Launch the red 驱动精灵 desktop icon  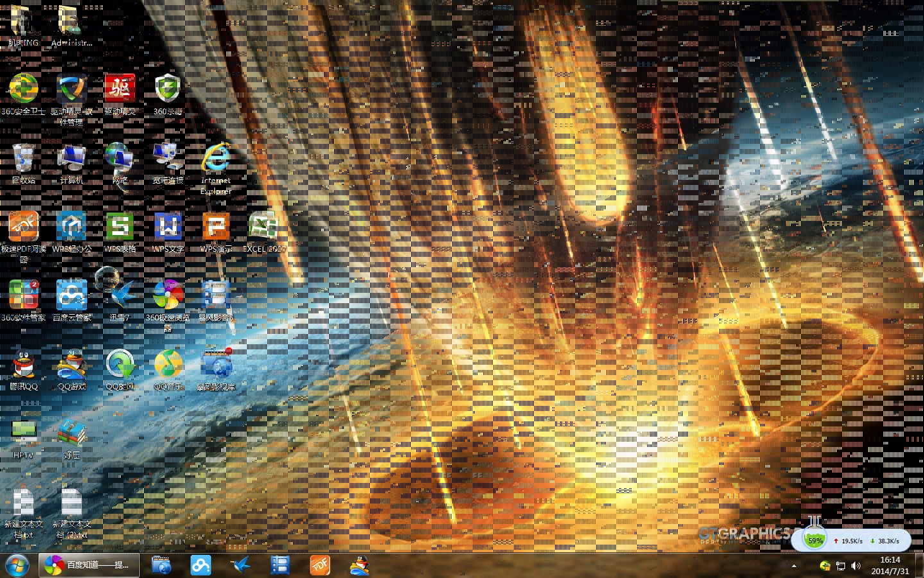120,94
